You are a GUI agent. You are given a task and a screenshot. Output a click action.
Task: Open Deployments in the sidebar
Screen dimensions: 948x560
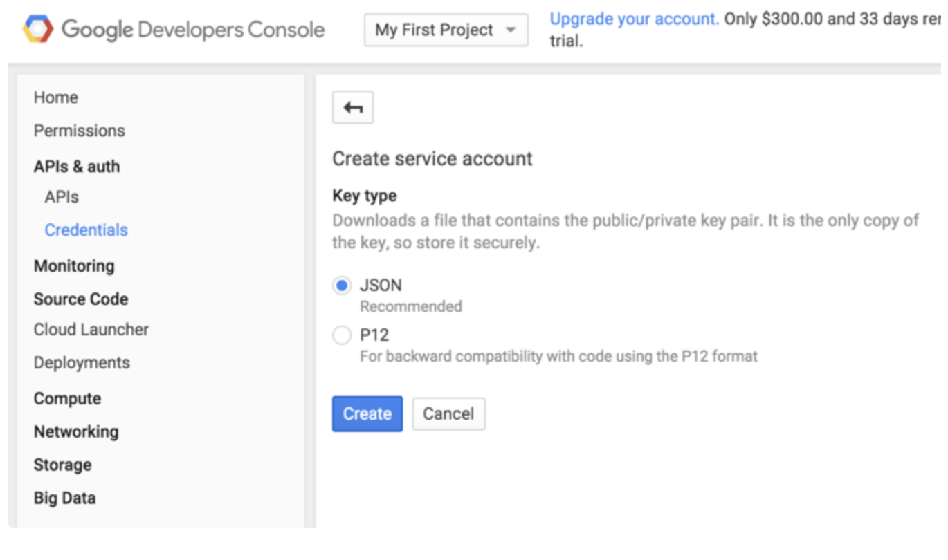[82, 363]
